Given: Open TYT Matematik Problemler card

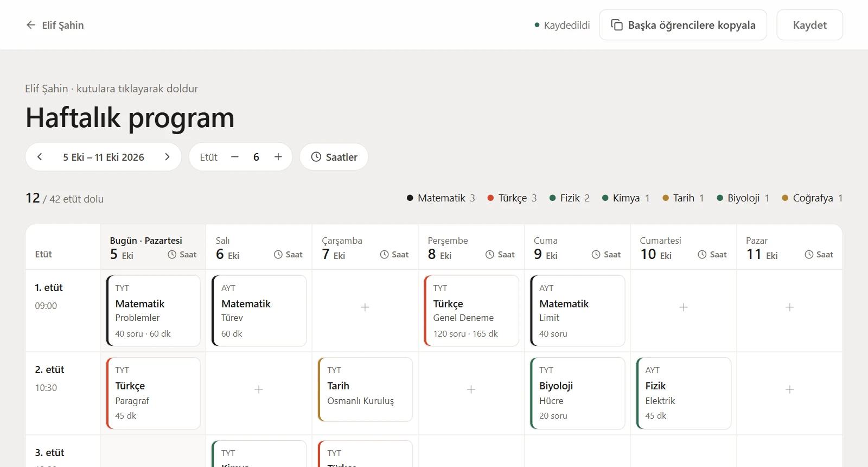Looking at the screenshot, I should (x=154, y=311).
